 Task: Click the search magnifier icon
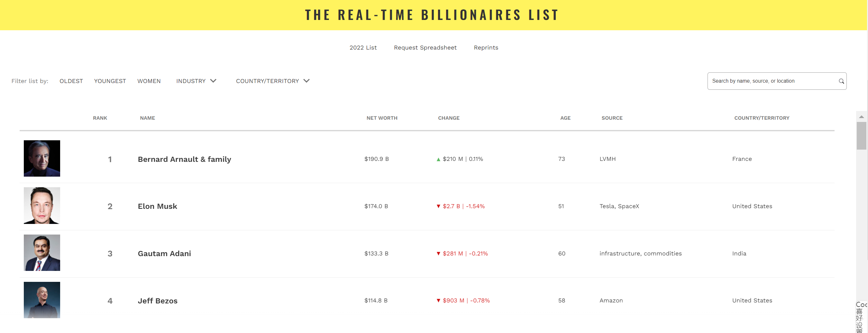click(x=841, y=81)
